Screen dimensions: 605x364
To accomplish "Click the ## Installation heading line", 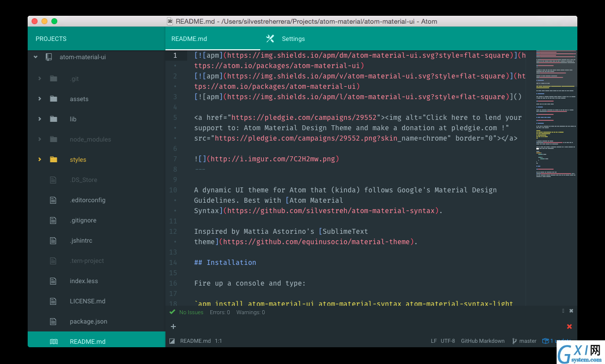I will coord(225,262).
